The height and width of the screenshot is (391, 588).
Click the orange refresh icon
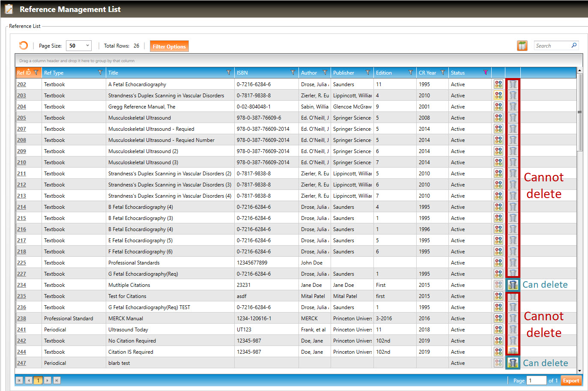pyautogui.click(x=24, y=45)
